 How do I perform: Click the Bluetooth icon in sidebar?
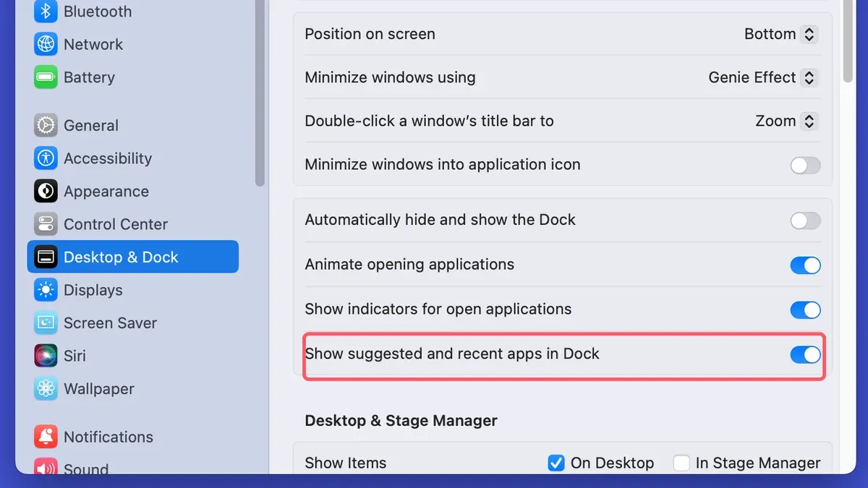point(46,12)
